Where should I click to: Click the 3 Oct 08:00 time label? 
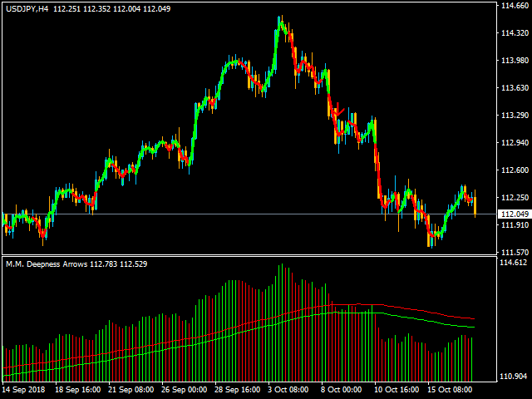point(288,388)
